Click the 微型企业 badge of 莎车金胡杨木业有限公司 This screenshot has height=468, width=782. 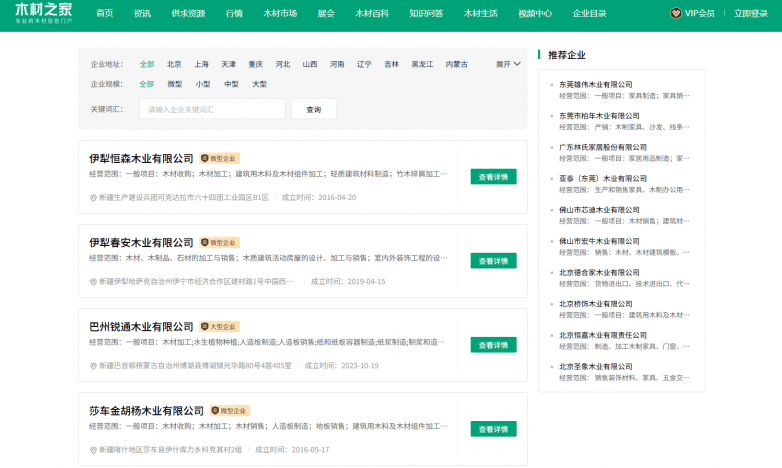point(230,411)
